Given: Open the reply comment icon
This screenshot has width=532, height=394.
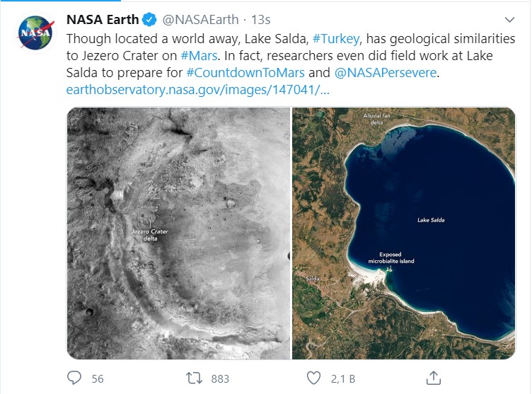Looking at the screenshot, I should coord(74,378).
